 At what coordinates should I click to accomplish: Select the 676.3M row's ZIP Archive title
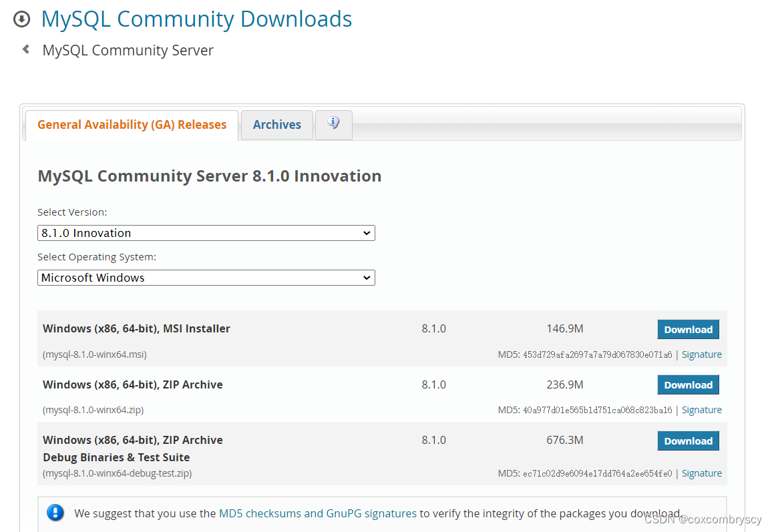click(x=133, y=441)
